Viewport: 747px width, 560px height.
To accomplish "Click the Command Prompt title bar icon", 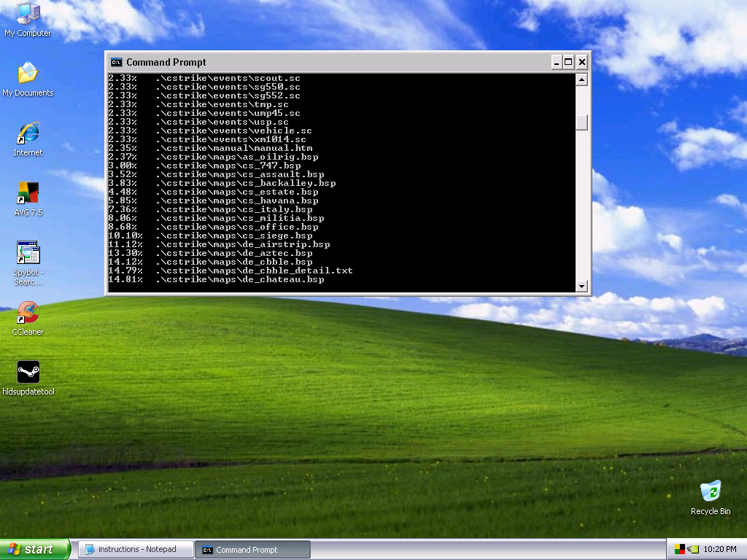I will tap(116, 63).
